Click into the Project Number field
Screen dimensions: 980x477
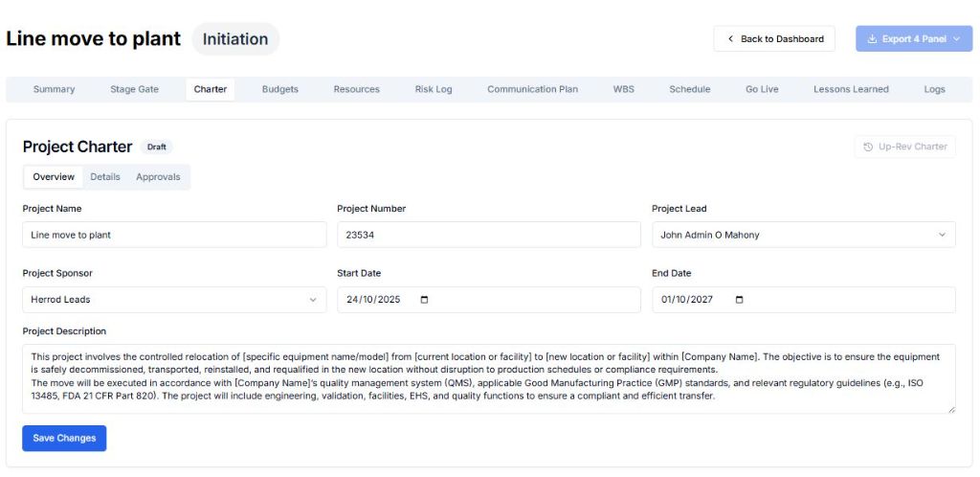tap(489, 235)
